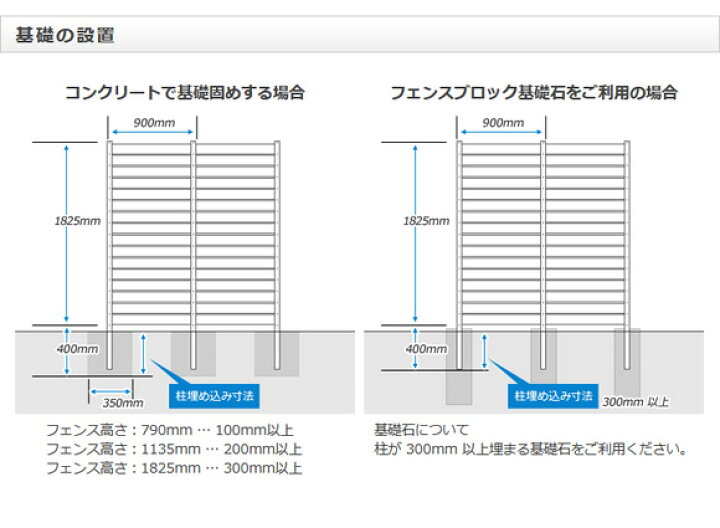The height and width of the screenshot is (528, 720).
Task: Select the コンクリートで基礎固めする場合 title
Action: pos(185,93)
